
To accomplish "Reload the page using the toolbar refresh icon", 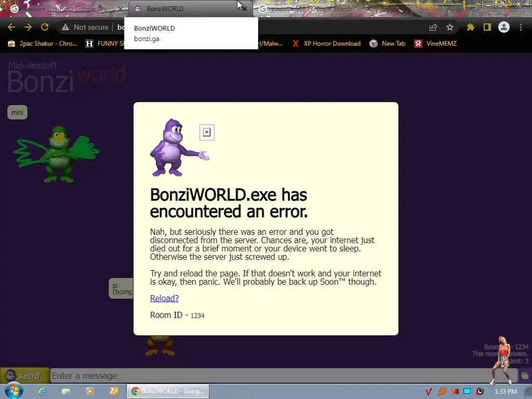I will tap(45, 27).
